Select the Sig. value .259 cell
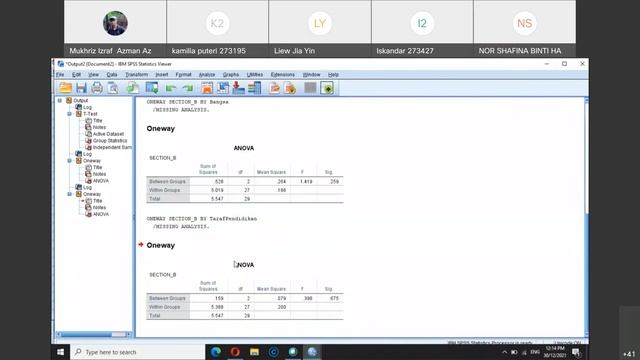The image size is (640, 360). [329, 181]
